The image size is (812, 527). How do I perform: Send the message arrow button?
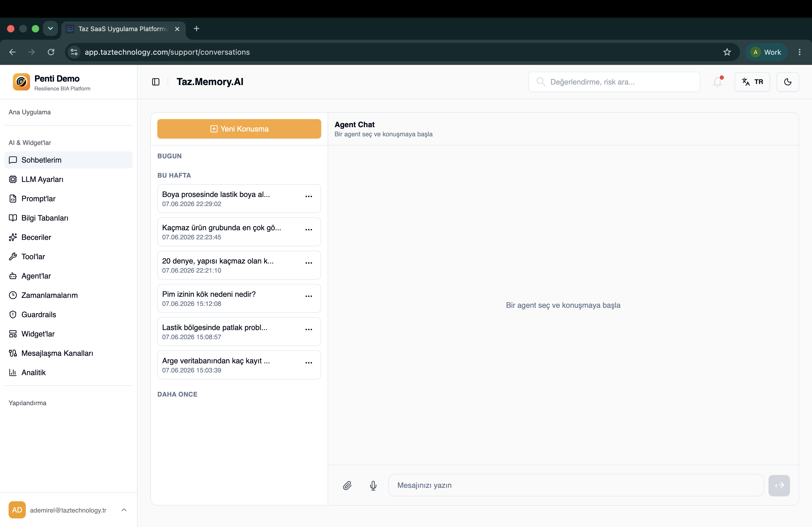(779, 485)
